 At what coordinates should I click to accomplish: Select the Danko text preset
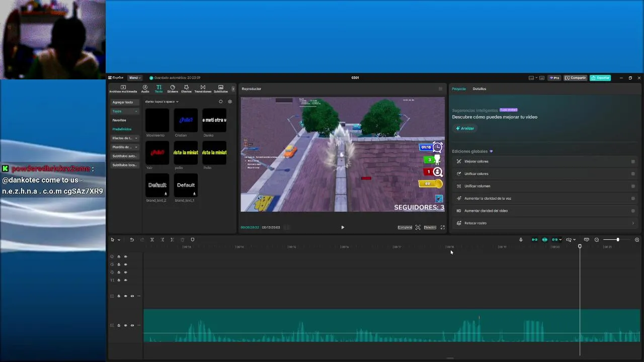[x=214, y=121]
